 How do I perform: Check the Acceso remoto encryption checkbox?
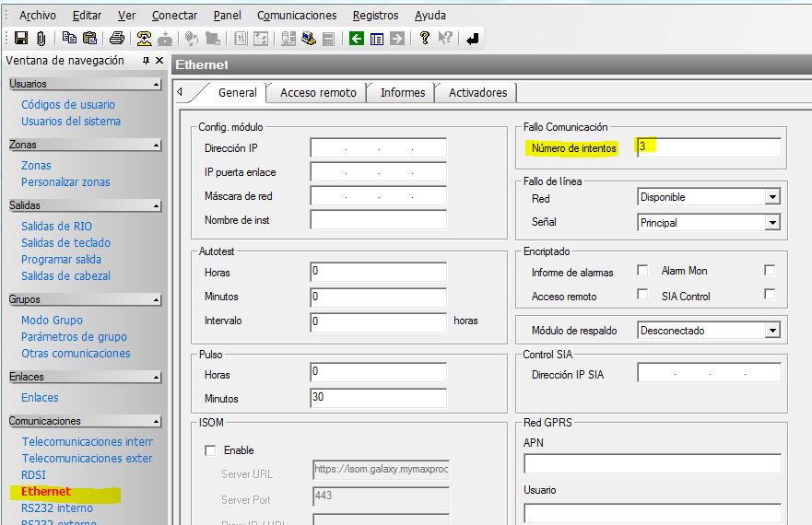click(642, 294)
